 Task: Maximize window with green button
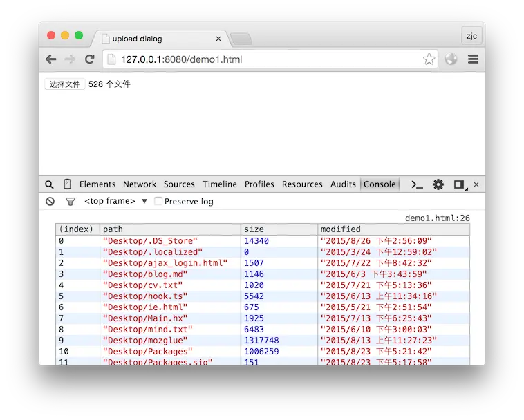coord(79,35)
